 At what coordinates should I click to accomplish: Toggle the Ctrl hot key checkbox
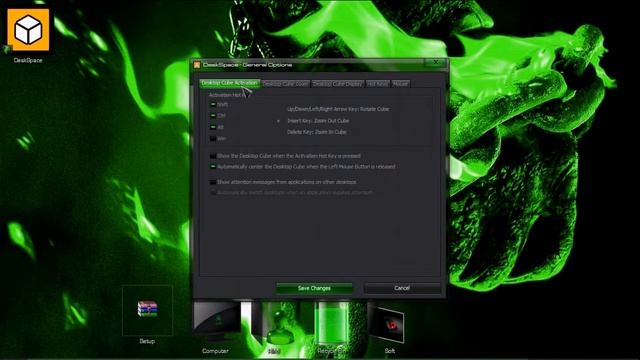point(213,116)
